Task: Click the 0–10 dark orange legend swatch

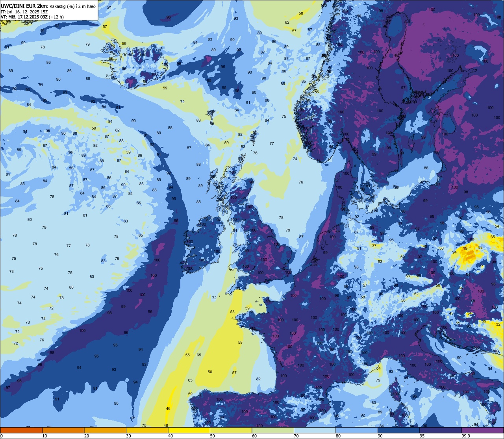Action: [21, 430]
